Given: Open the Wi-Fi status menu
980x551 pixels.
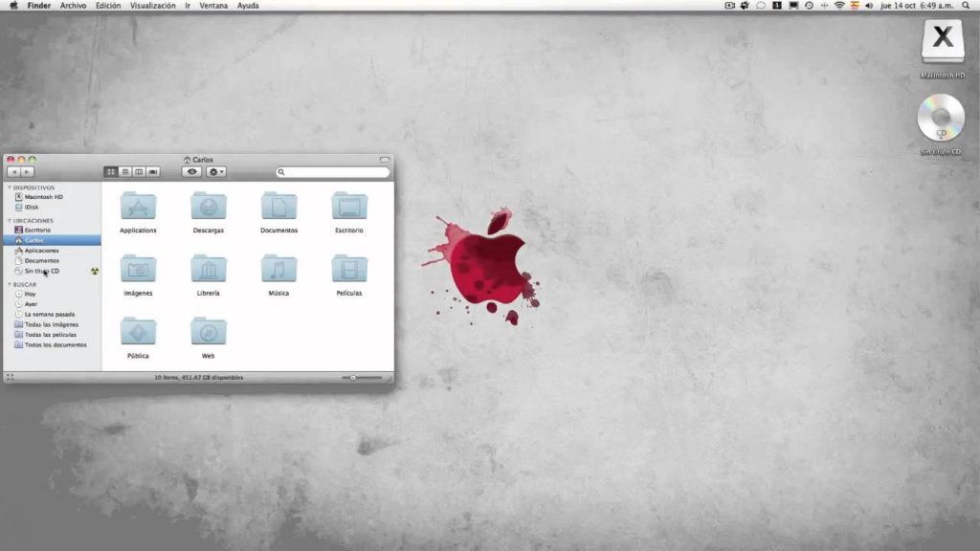Looking at the screenshot, I should [839, 6].
